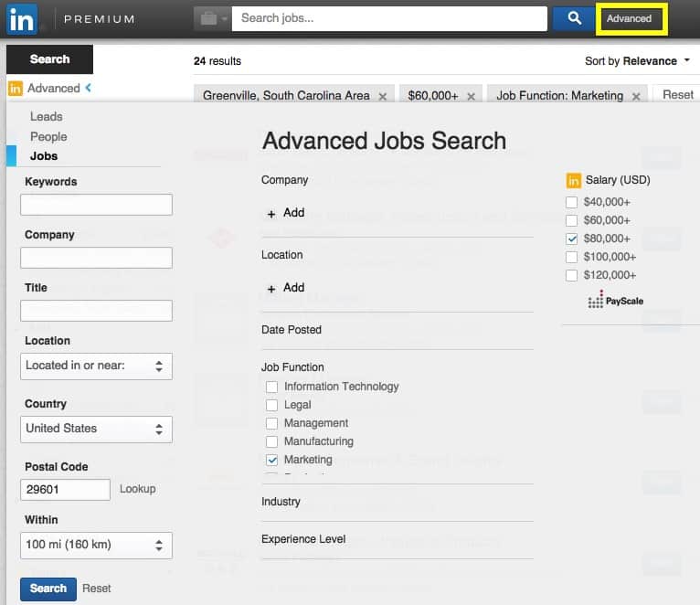Click the Reset link beside the Search button

click(97, 589)
